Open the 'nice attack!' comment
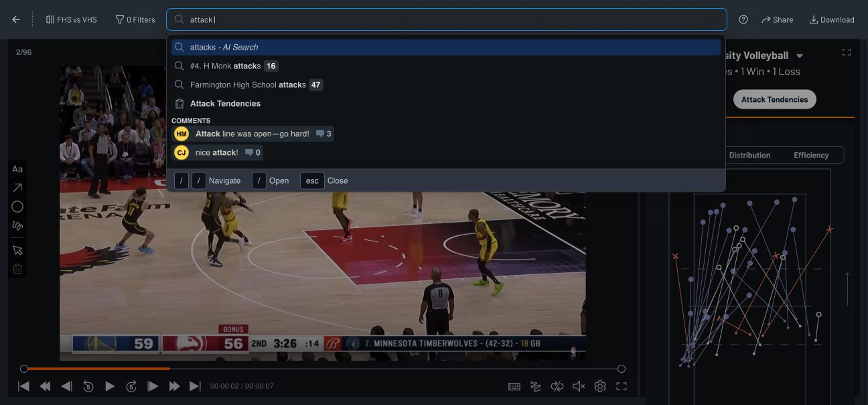The width and height of the screenshot is (868, 405). (x=218, y=152)
